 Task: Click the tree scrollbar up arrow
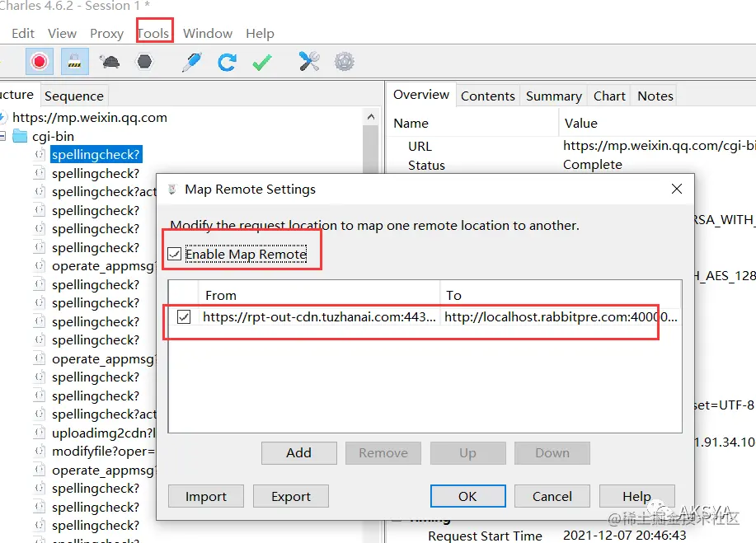(x=371, y=117)
